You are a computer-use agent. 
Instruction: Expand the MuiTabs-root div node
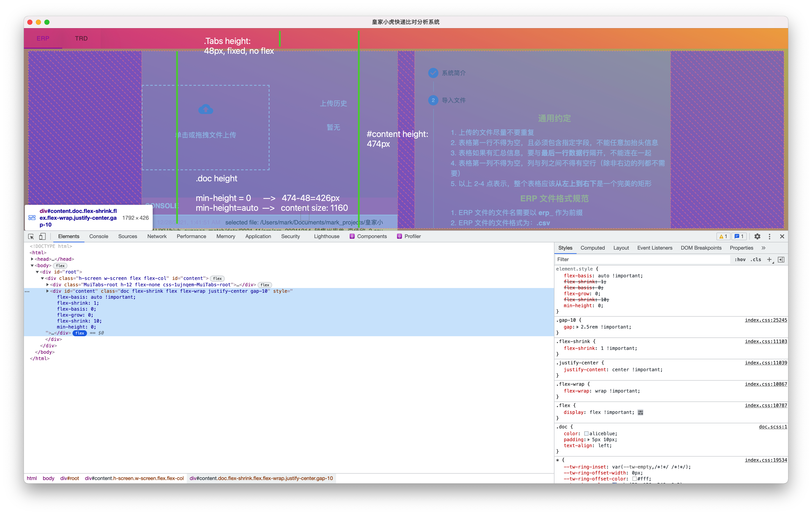[x=47, y=285]
